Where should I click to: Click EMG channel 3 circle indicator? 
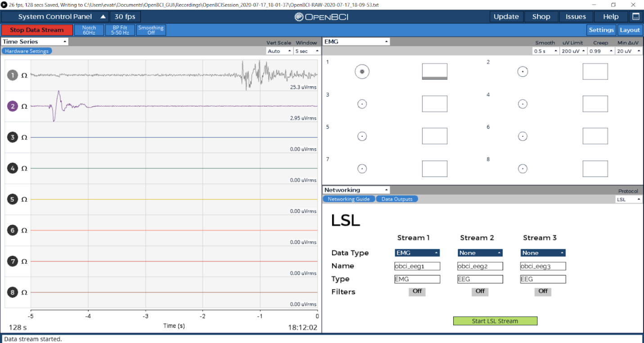pos(362,104)
